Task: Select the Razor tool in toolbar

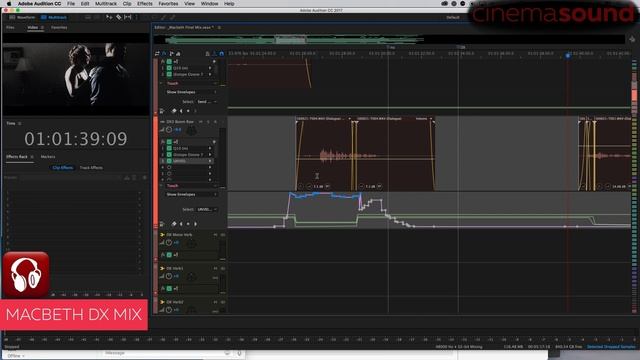Action: [118, 17]
